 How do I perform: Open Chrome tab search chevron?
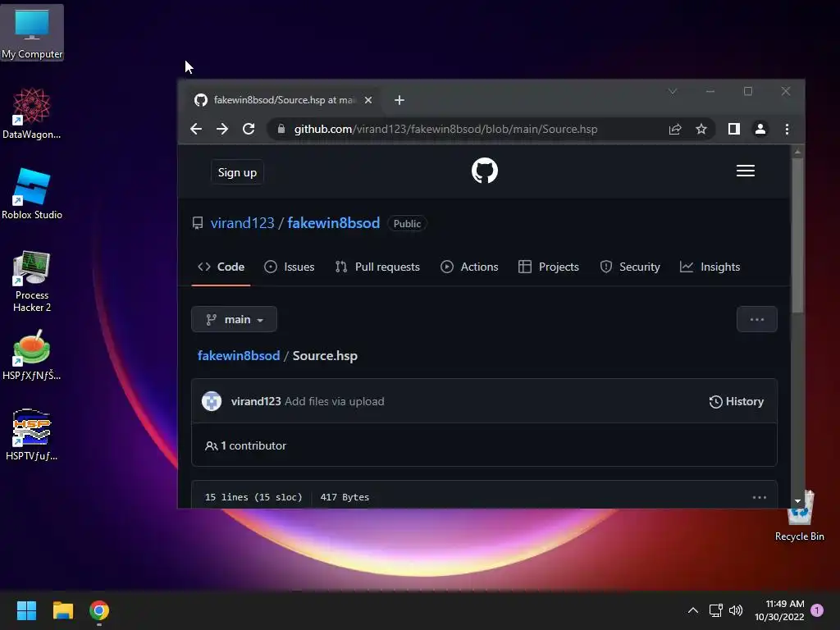pyautogui.click(x=673, y=92)
